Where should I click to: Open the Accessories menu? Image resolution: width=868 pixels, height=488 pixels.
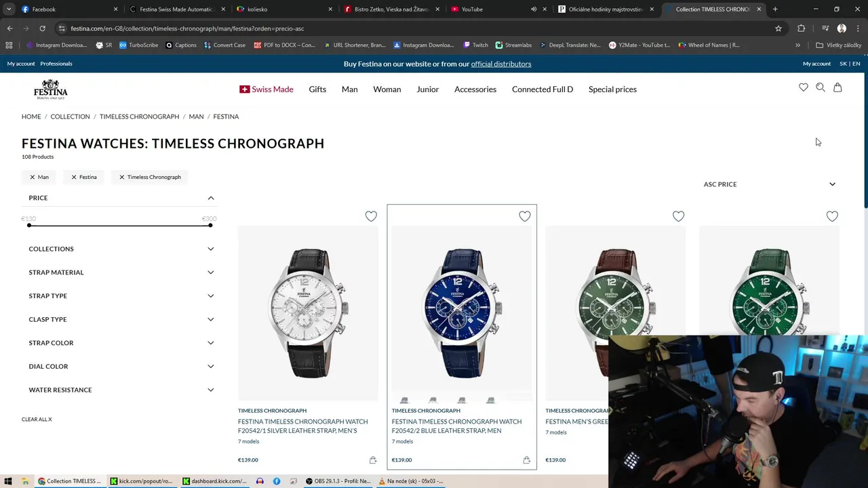pos(475,89)
